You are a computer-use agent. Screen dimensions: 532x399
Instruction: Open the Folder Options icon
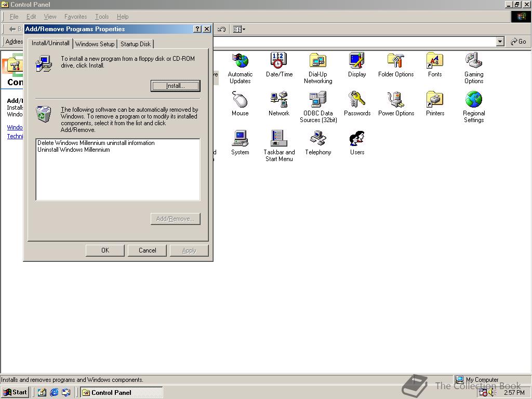point(396,65)
